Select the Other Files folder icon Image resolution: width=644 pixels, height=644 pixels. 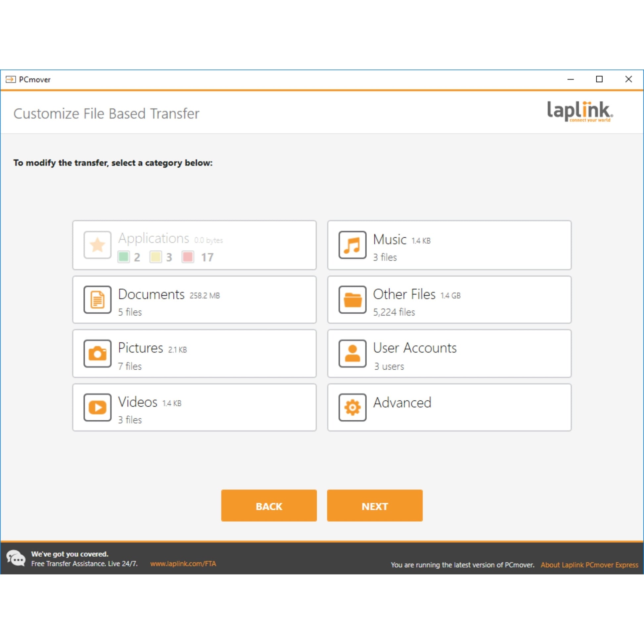click(x=352, y=299)
